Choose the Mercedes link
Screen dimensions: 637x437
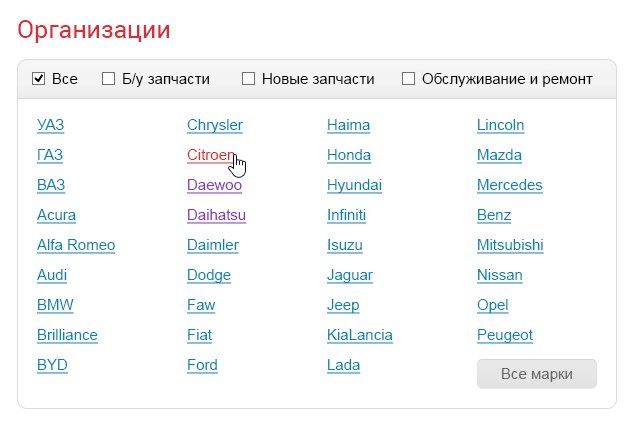point(509,185)
